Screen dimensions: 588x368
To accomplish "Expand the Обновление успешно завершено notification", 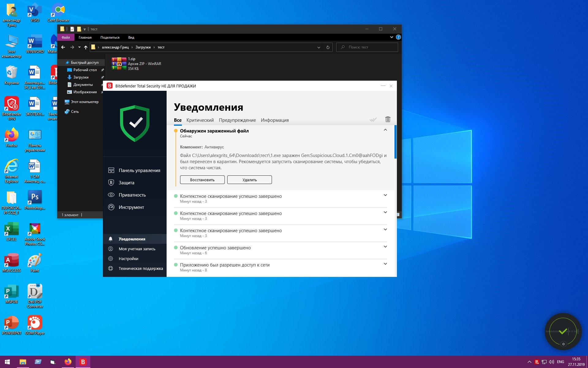I will (x=385, y=247).
